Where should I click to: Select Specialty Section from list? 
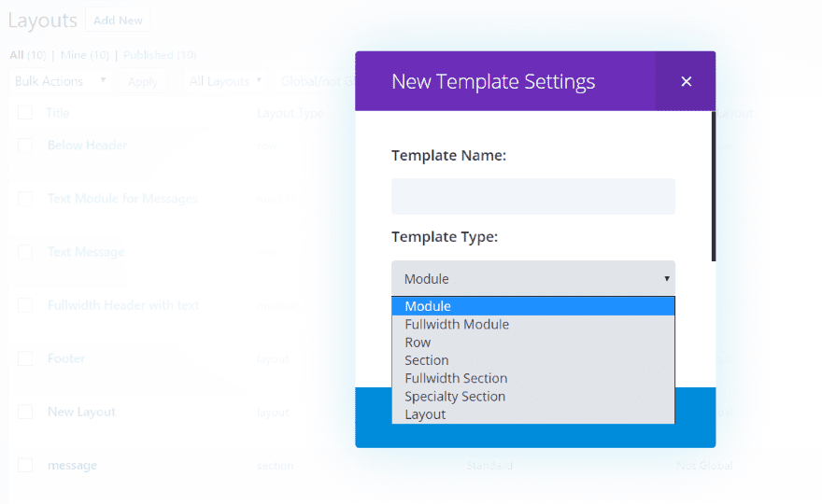[x=532, y=397]
